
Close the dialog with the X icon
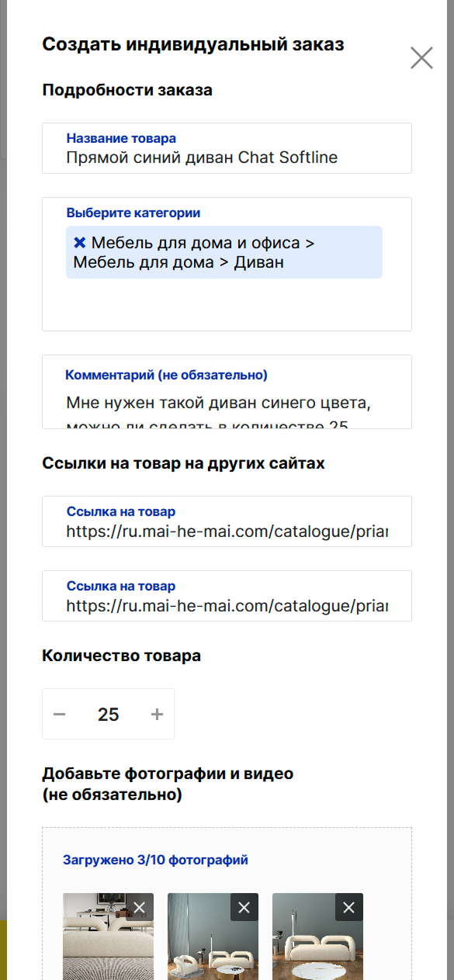click(x=421, y=57)
